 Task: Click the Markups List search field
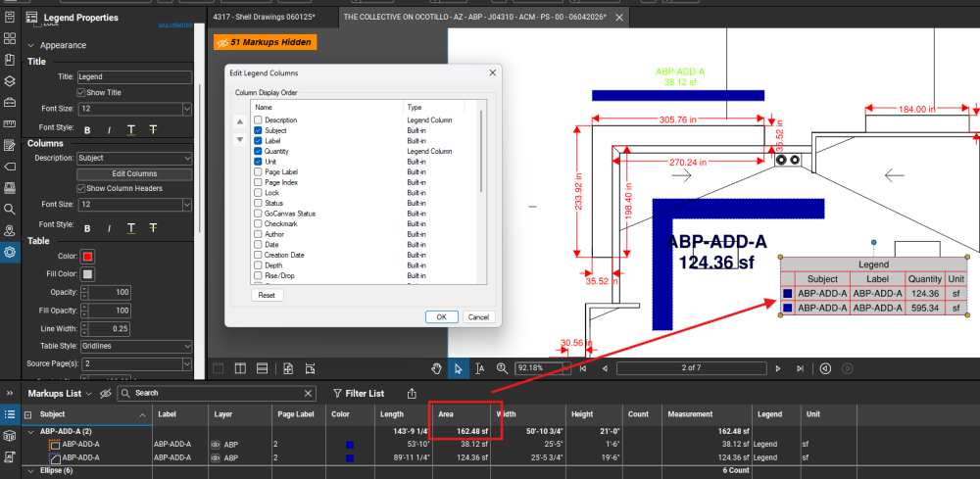point(216,394)
